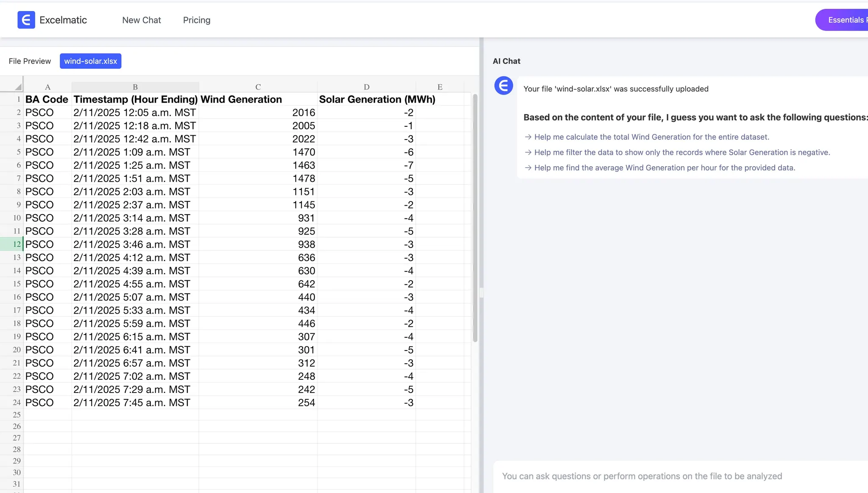Select column D header
This screenshot has width=868, height=493.
366,87
